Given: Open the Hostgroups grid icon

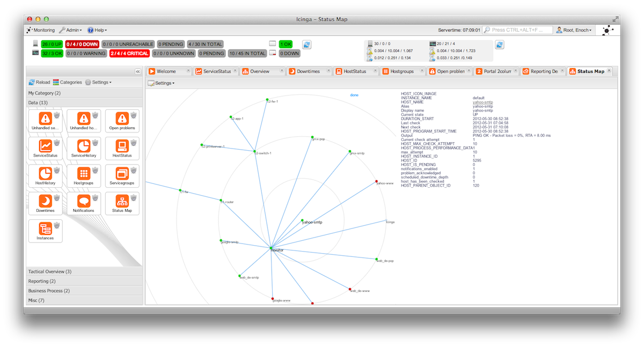Looking at the screenshot, I should tap(83, 174).
